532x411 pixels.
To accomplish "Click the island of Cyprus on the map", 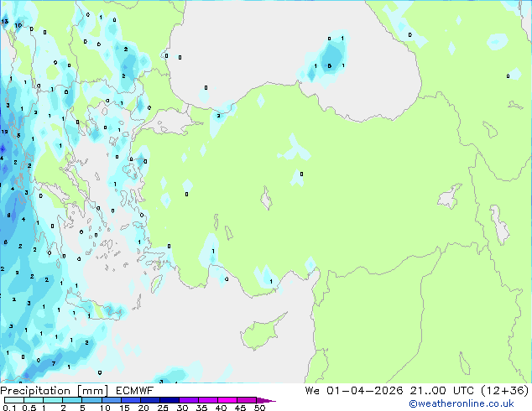I will pos(259,333).
